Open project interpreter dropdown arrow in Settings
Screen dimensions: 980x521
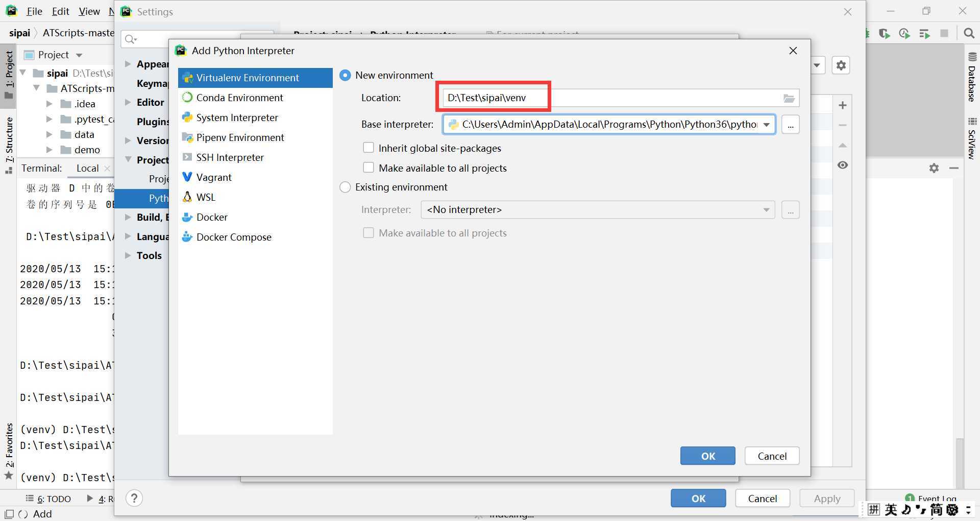point(817,65)
